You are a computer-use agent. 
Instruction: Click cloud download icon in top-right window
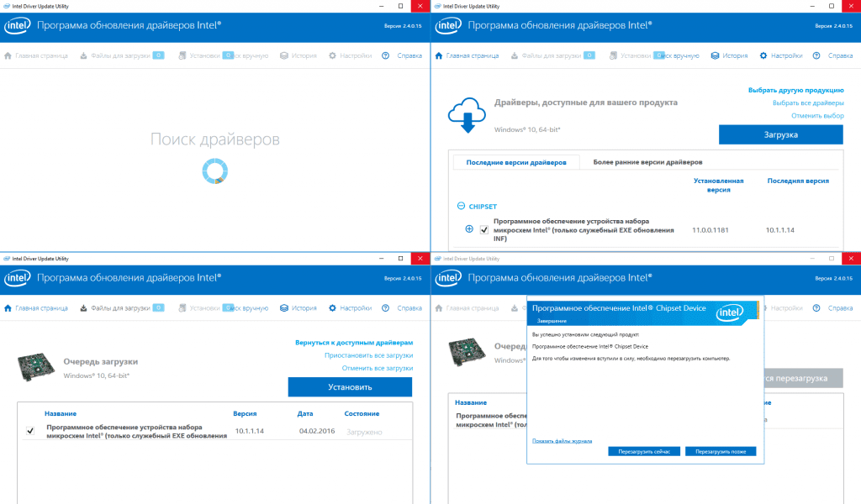(x=467, y=115)
